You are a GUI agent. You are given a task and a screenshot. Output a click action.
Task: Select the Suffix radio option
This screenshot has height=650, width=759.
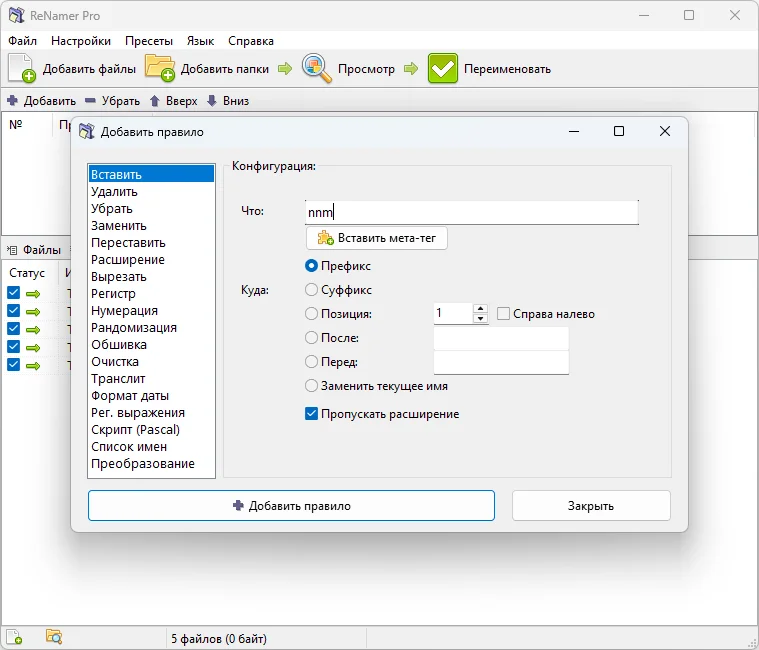tap(311, 290)
